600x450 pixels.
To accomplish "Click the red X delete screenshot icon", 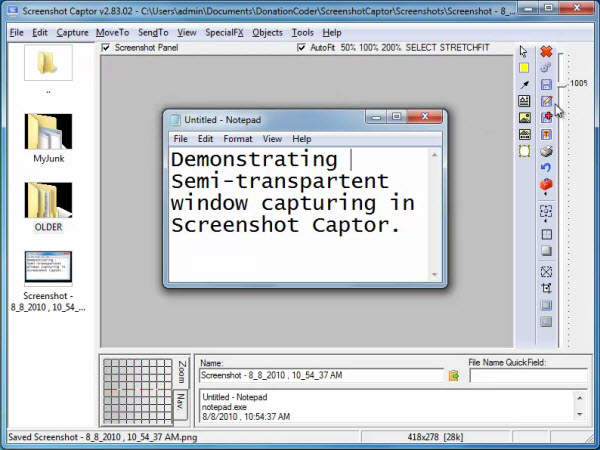I will [546, 51].
